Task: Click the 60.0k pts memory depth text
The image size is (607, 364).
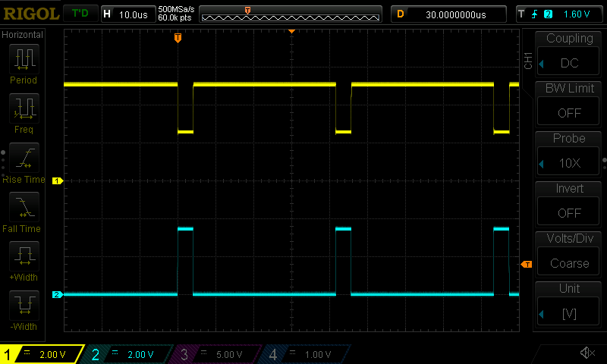Action: point(175,17)
